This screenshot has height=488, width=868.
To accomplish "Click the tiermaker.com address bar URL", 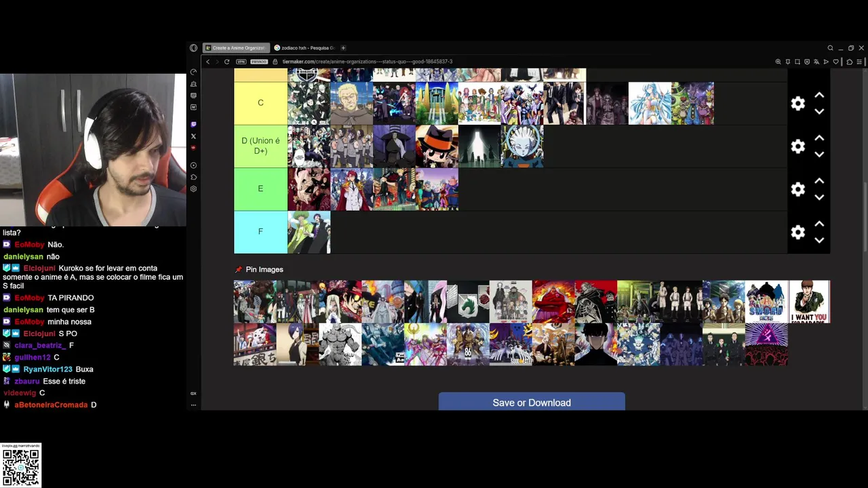I will click(x=367, y=62).
